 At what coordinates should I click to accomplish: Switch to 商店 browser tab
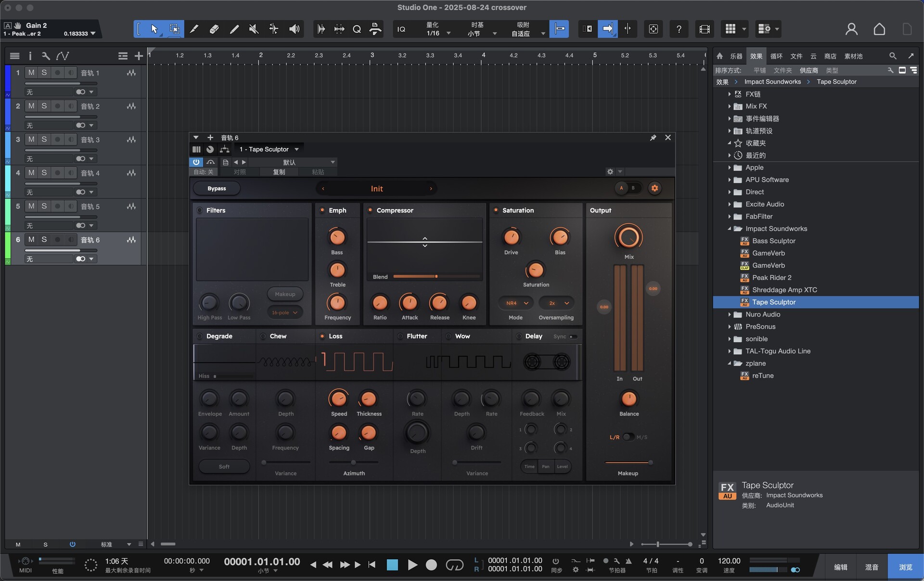click(x=830, y=56)
